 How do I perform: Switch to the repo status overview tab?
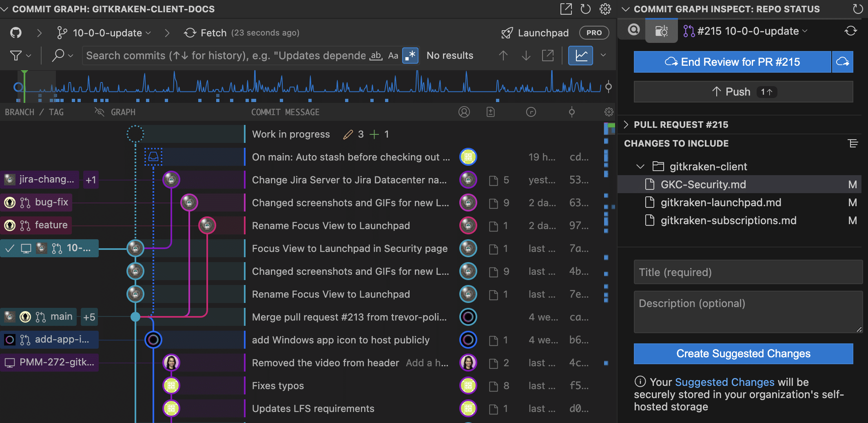(661, 31)
